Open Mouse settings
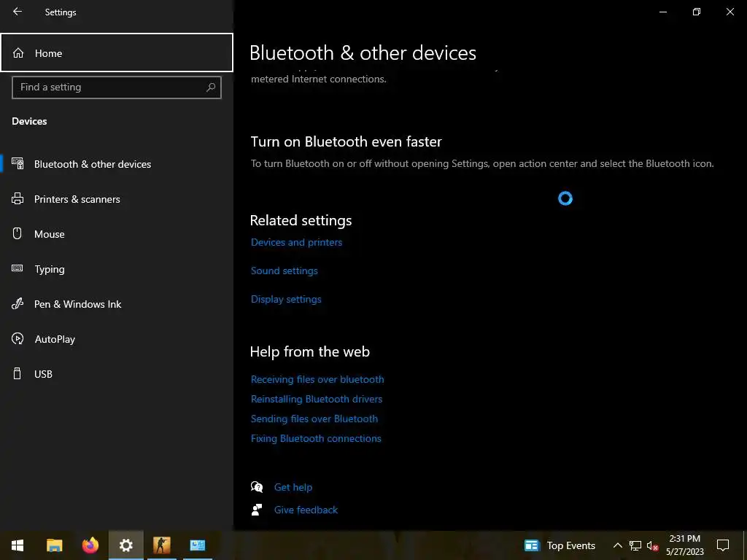 (117, 234)
